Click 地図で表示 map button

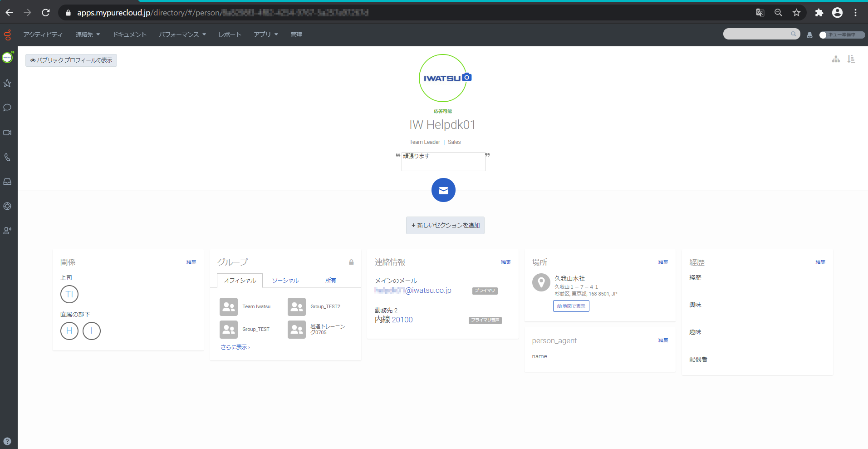pyautogui.click(x=571, y=306)
